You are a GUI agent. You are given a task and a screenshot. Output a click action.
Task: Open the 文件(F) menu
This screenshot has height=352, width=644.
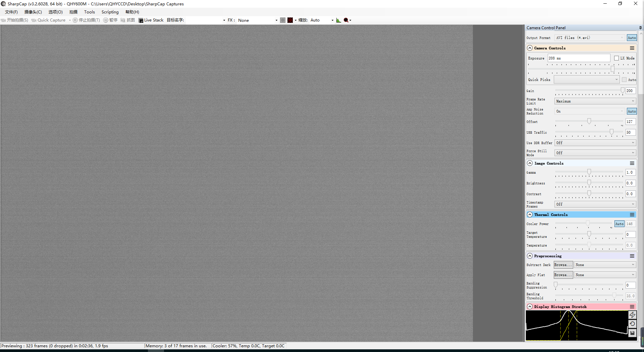11,12
